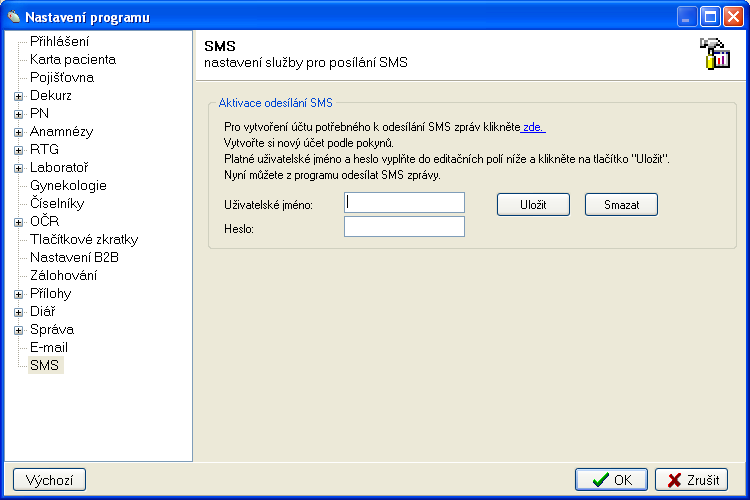Expand the Anamnézy tree node
The width and height of the screenshot is (750, 500).
point(18,132)
